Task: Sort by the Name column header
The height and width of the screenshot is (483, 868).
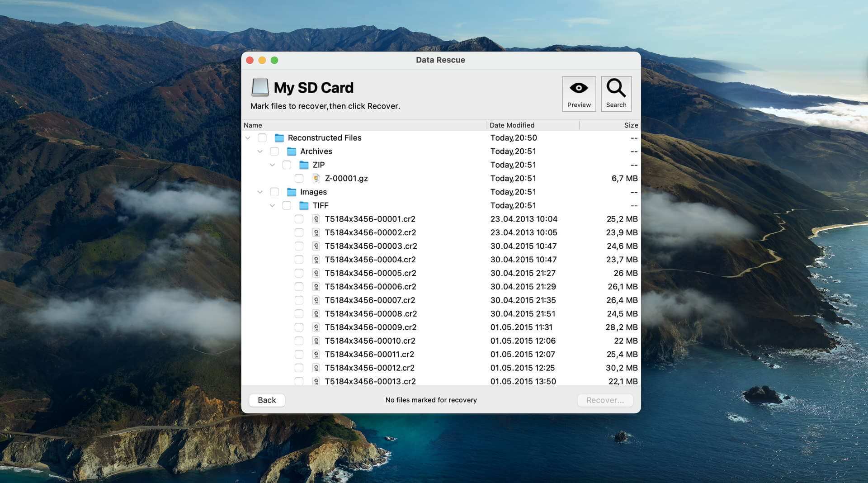Action: coord(364,125)
